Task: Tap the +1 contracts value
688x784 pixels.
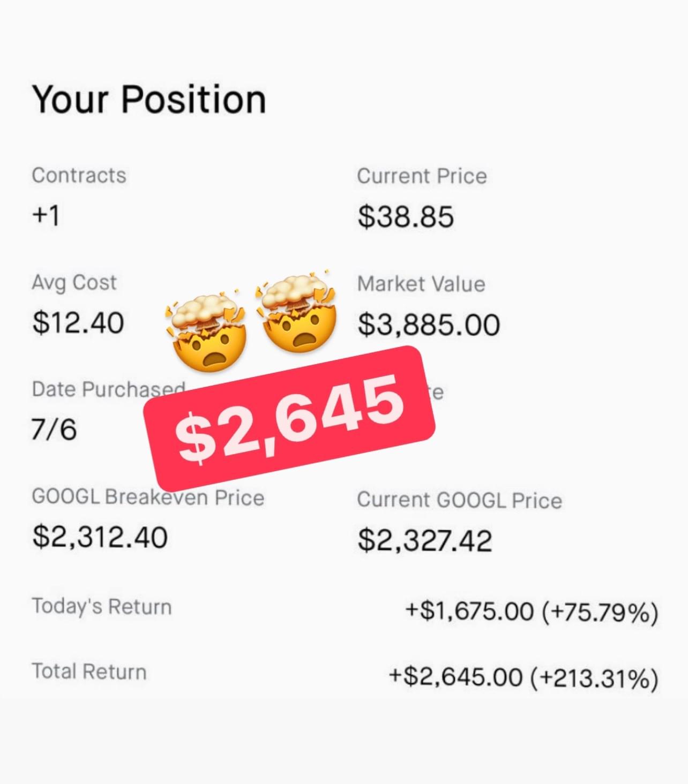Action: click(46, 215)
